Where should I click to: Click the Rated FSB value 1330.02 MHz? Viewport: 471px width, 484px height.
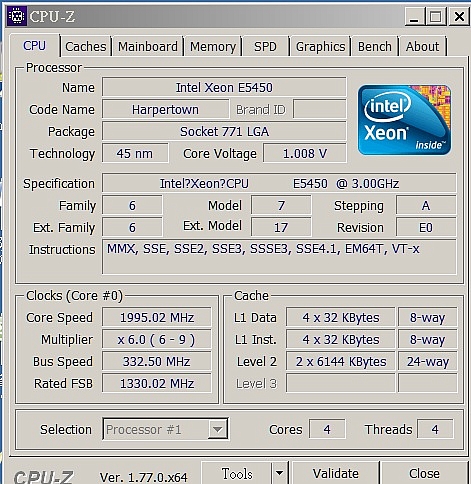pyautogui.click(x=157, y=383)
